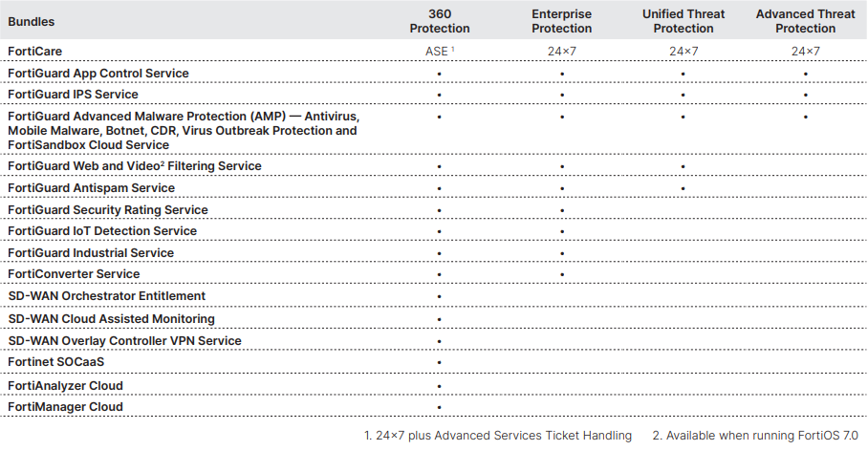Click SD-WAN Overlay Controller VPN Service
The width and height of the screenshot is (868, 451).
point(124,341)
